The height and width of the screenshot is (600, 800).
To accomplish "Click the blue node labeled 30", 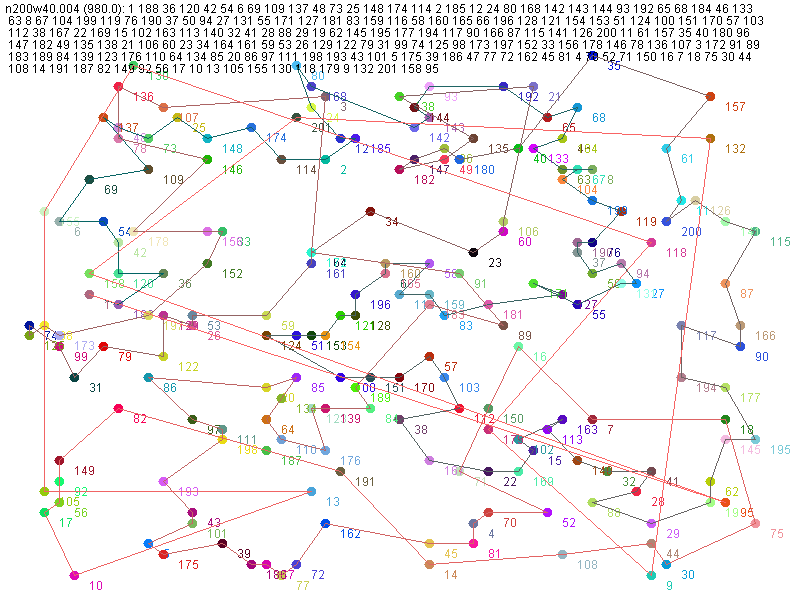I will pyautogui.click(x=666, y=565).
